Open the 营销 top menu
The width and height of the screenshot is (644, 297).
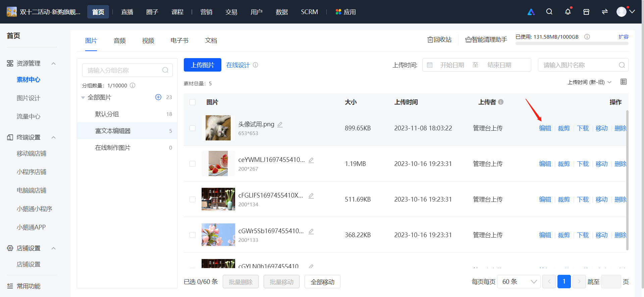point(206,12)
